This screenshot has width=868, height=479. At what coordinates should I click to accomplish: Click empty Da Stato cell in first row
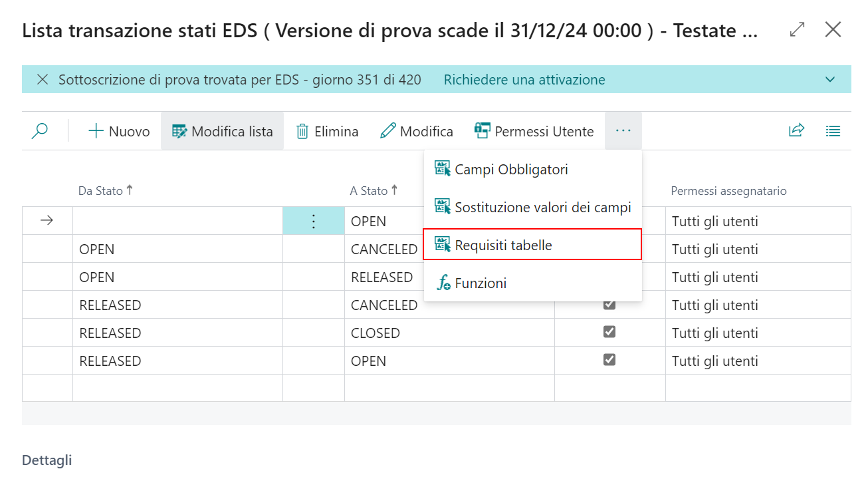click(x=177, y=221)
